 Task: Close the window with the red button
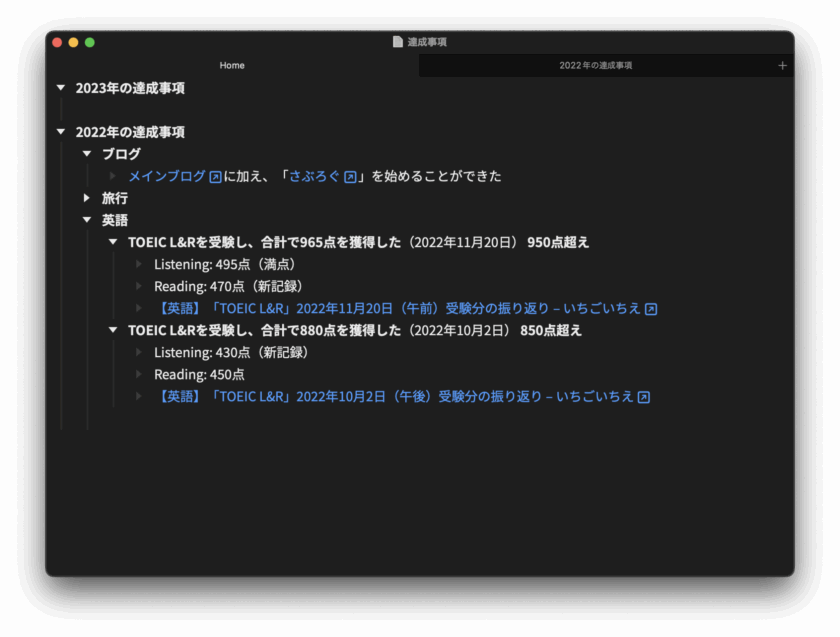click(x=57, y=42)
